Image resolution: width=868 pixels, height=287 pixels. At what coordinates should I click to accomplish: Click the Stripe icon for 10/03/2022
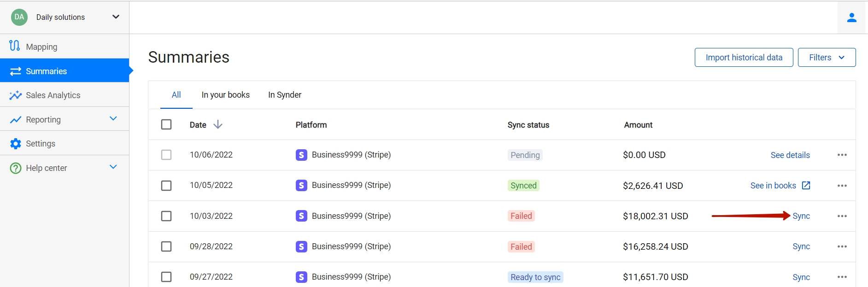301,216
